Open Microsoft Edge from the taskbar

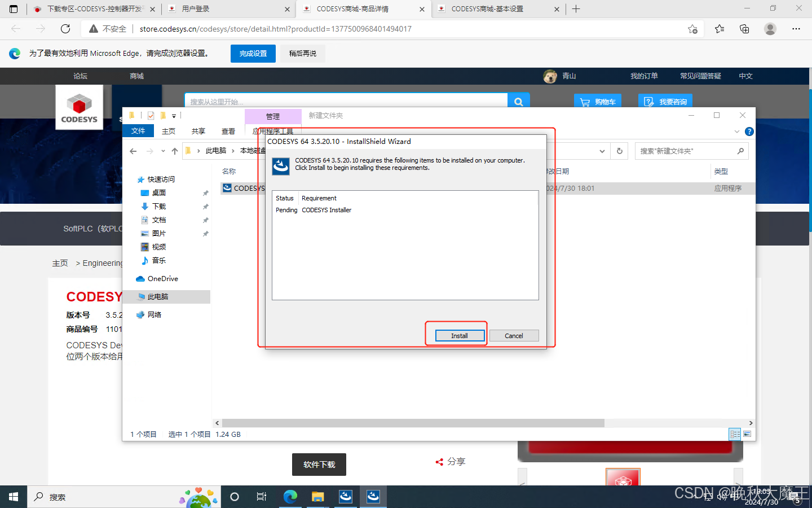[x=290, y=497]
